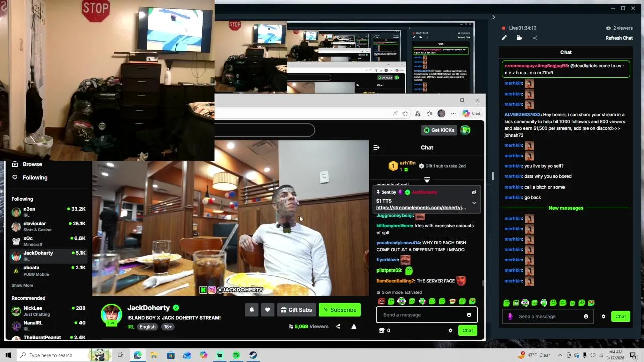Click the Edge profile picture icon
Image resolution: width=644 pixels, height=362 pixels.
click(x=441, y=113)
